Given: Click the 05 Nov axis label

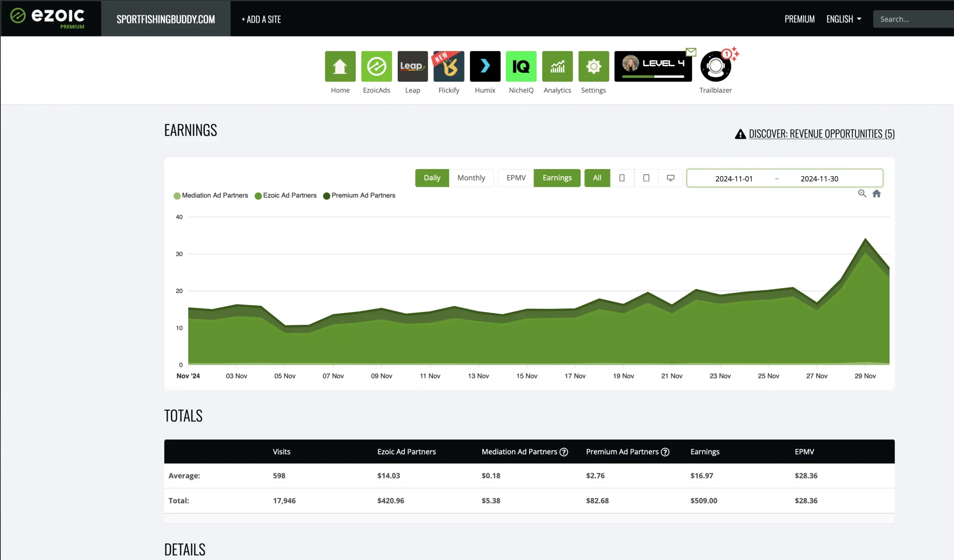Looking at the screenshot, I should tap(285, 376).
